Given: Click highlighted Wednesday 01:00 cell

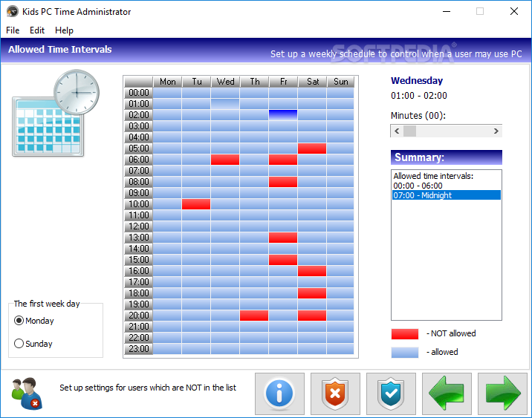Looking at the screenshot, I should pos(225,104).
